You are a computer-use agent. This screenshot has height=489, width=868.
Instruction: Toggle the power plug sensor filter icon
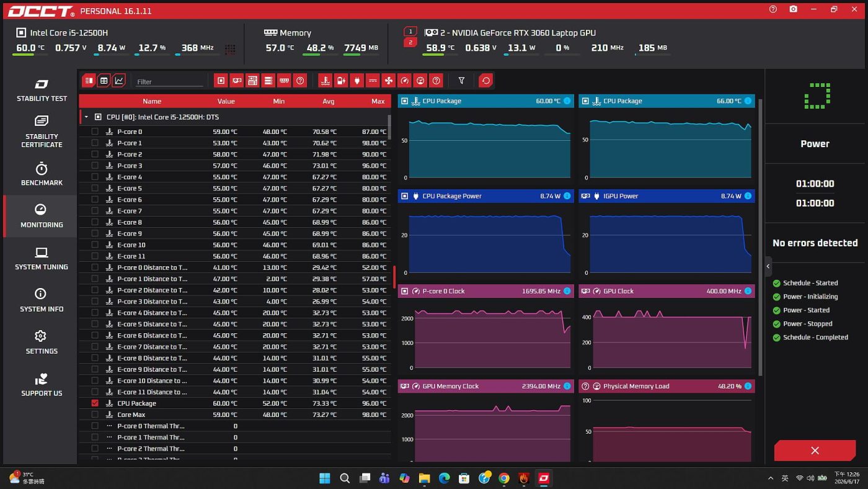point(356,81)
